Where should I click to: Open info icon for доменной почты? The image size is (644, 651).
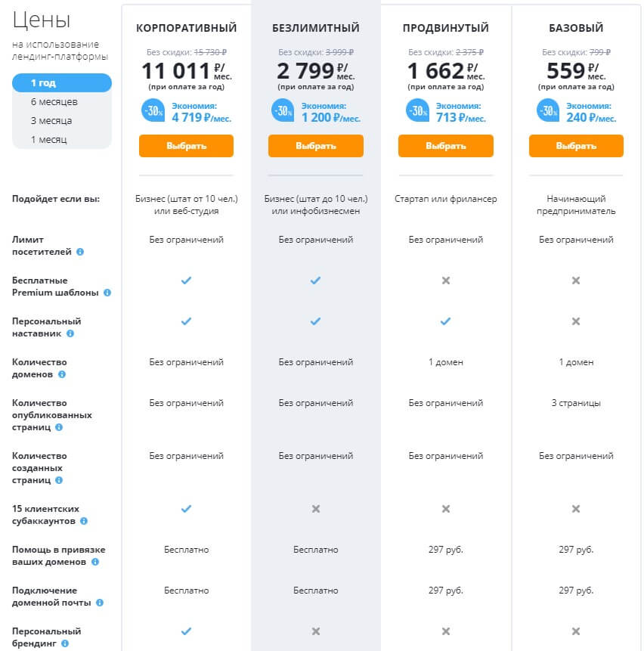click(x=100, y=603)
